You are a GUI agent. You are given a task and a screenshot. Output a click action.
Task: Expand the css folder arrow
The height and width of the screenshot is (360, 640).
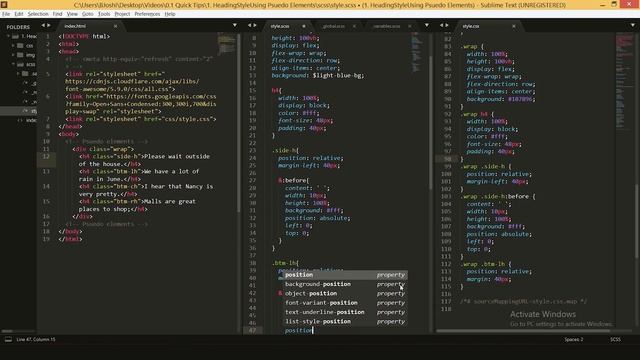pyautogui.click(x=13, y=46)
